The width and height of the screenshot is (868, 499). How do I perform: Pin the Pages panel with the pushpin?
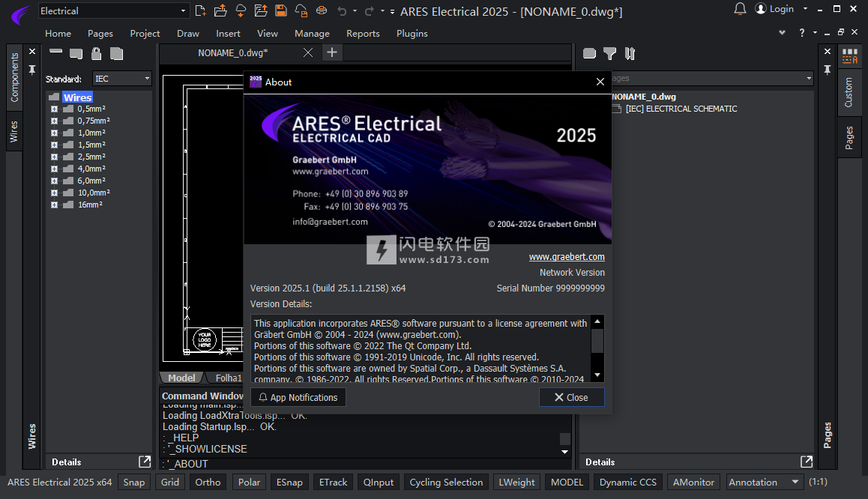click(827, 70)
